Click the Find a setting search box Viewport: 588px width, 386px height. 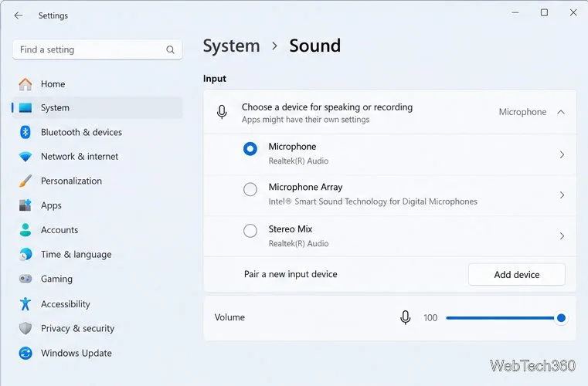97,49
